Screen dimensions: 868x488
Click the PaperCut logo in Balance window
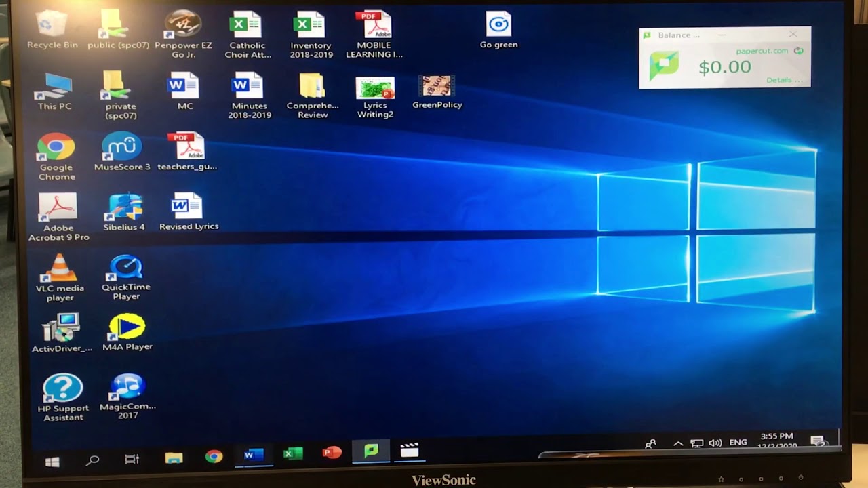coord(664,66)
